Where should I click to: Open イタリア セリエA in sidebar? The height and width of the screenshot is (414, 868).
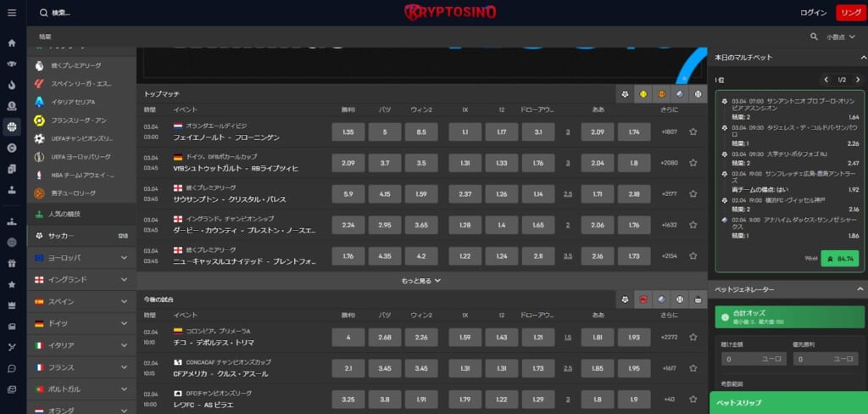click(x=81, y=102)
